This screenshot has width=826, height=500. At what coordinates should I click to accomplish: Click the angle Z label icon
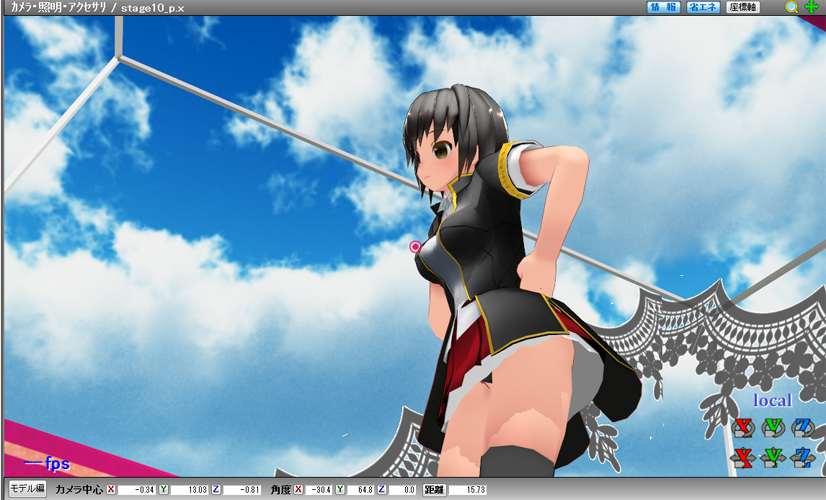[382, 489]
